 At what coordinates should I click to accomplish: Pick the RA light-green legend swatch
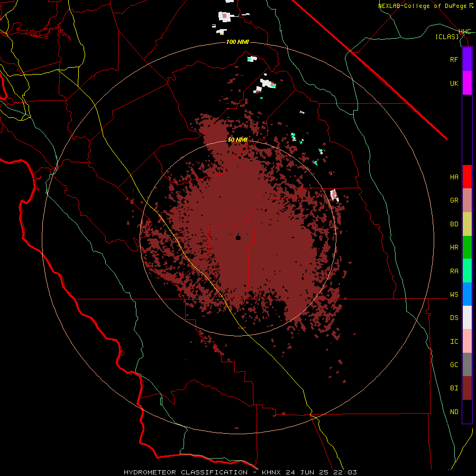[467, 271]
